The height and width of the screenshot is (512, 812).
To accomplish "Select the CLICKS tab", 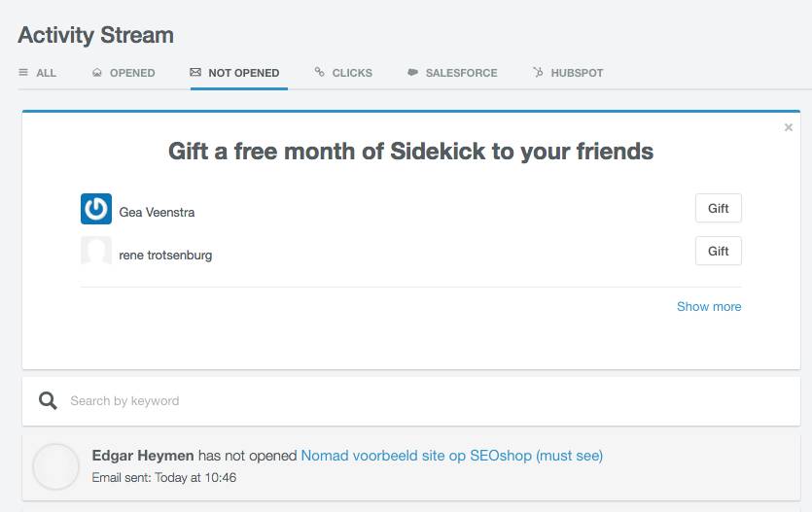I will 352,73.
